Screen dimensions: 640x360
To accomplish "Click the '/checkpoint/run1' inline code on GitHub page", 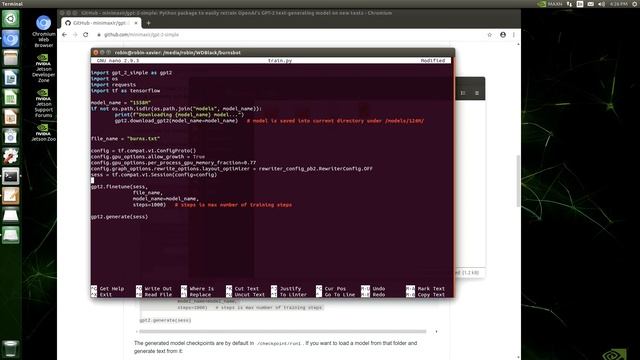I will pyautogui.click(x=280, y=344).
